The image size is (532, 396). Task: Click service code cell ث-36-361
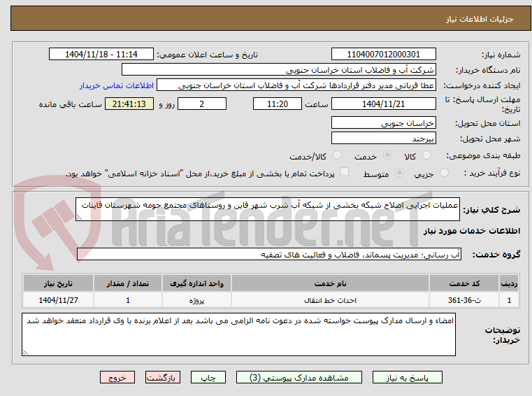464,300
